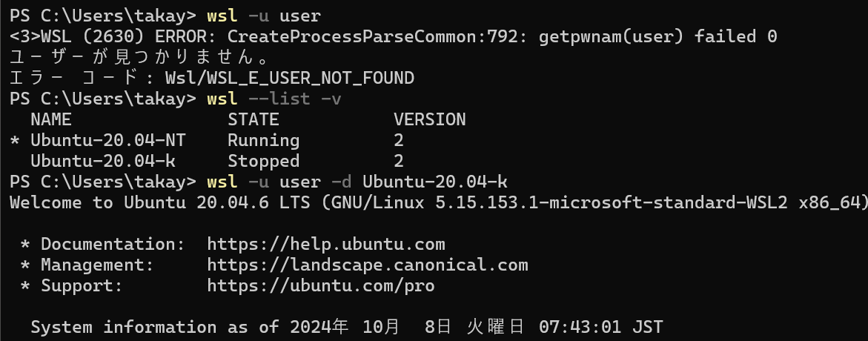Click the getpwnam(user) failed error text
The image size is (868, 341).
pos(657,36)
